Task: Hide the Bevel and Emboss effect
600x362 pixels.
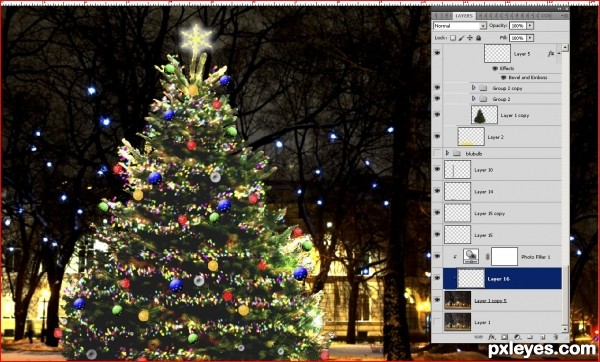Action: tap(504, 77)
